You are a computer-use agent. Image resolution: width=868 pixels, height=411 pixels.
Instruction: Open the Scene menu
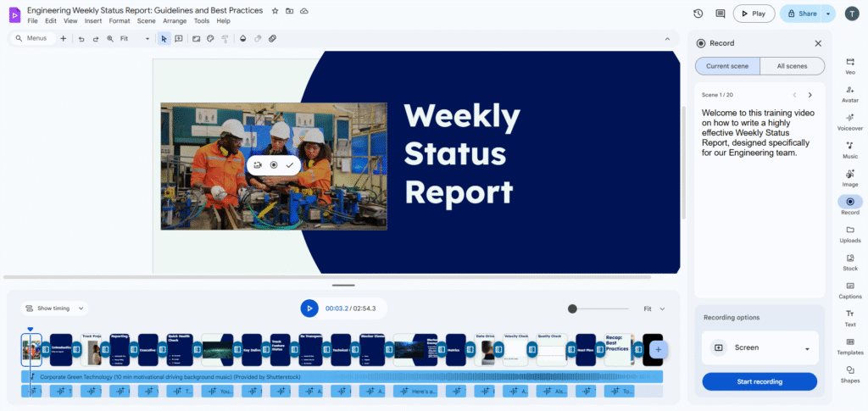coord(146,20)
